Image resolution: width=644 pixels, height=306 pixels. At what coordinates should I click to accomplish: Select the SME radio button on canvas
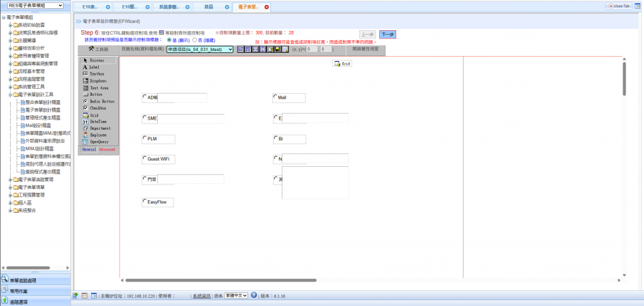[x=145, y=118]
